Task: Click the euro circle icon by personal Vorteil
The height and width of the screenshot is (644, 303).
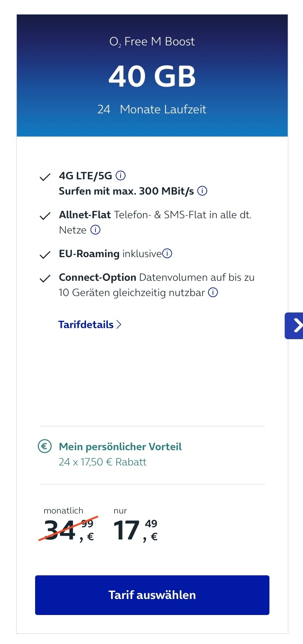Action: pyautogui.click(x=45, y=446)
